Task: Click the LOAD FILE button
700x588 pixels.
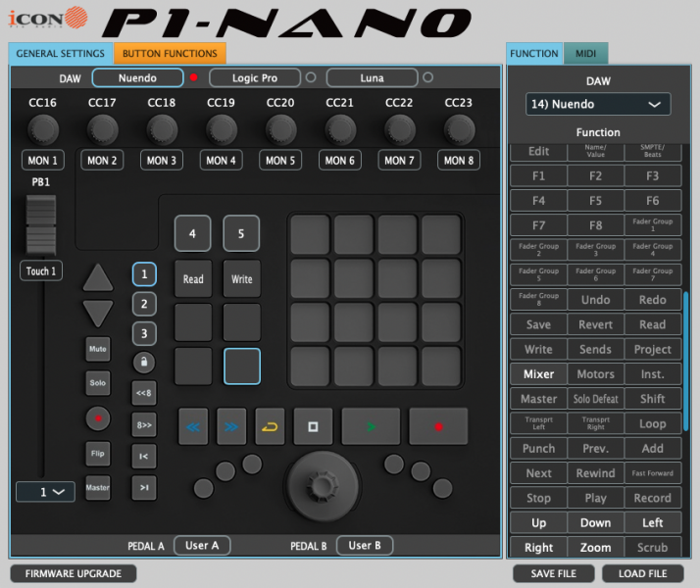Action: pyautogui.click(x=643, y=573)
